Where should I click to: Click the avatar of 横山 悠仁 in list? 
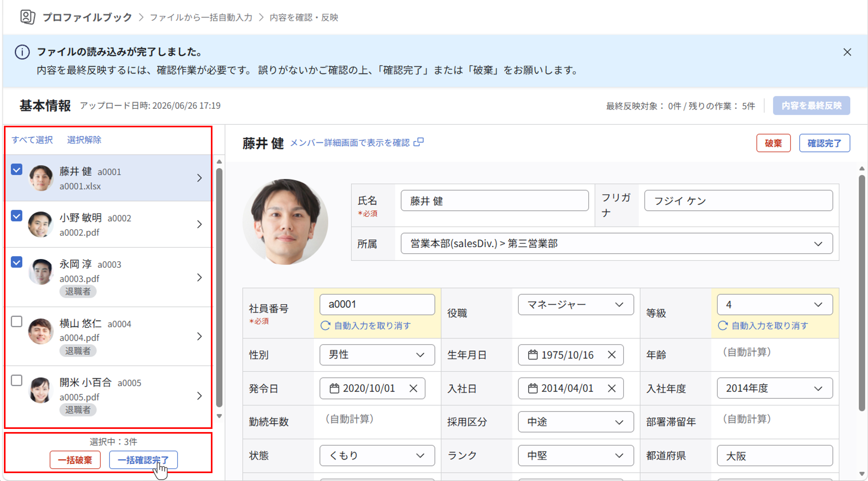point(41,331)
